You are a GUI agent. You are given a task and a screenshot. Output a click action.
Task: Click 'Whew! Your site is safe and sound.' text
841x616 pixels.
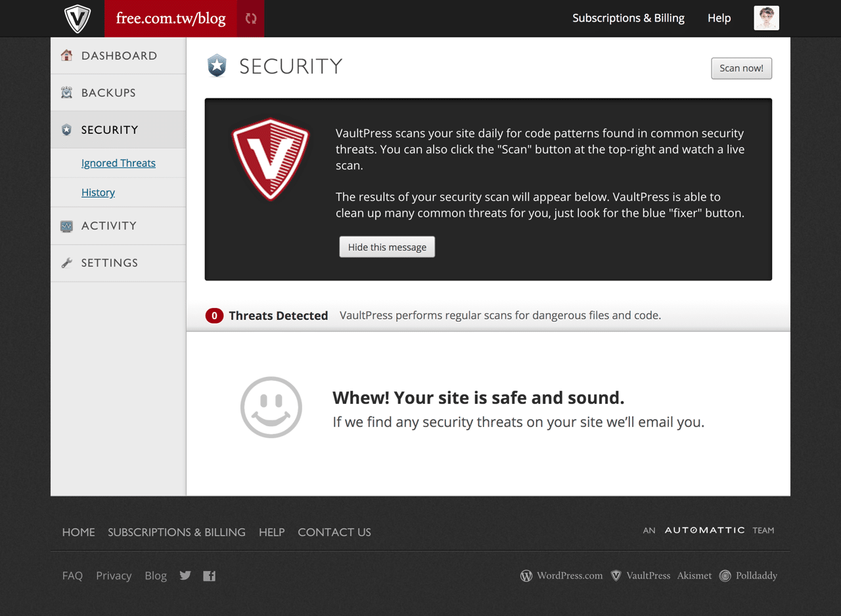point(478,398)
